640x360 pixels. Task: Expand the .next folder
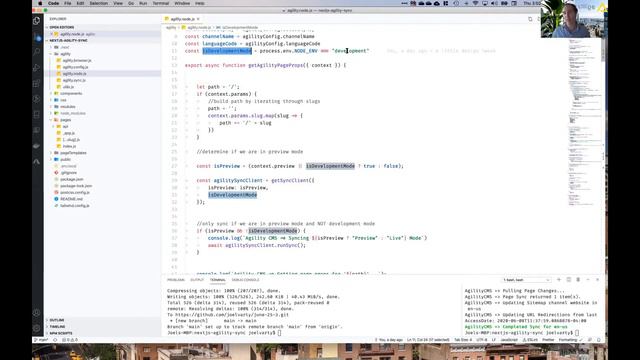64,47
